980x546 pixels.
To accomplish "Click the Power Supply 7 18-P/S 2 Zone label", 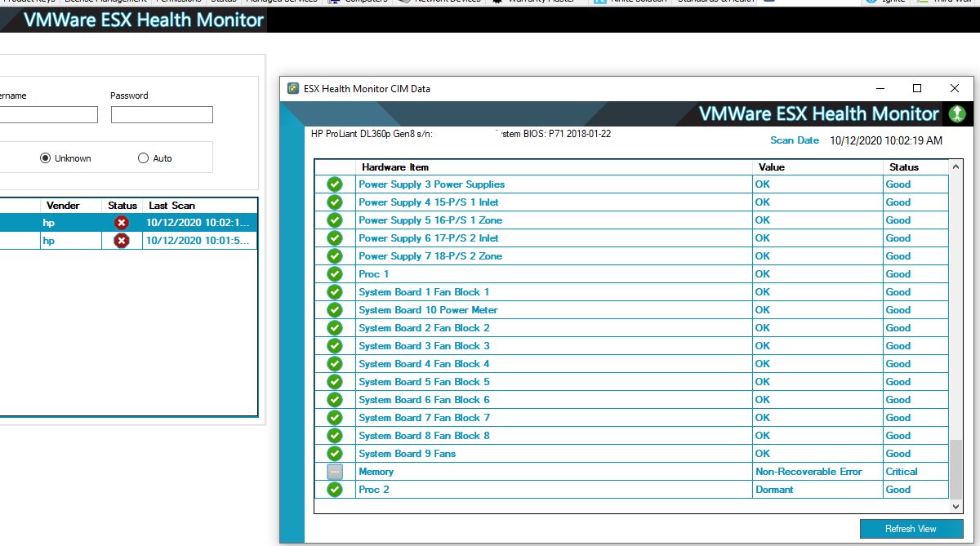I will [x=430, y=256].
